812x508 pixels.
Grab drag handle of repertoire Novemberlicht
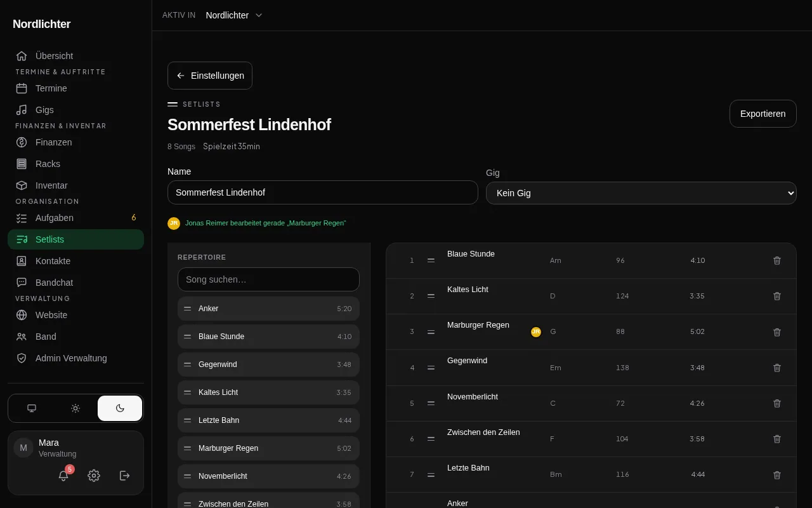tap(188, 476)
